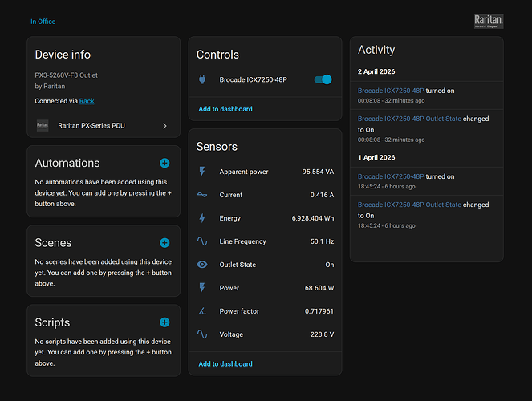Click the Raritan PX-Series PDU row text
This screenshot has height=401, width=532.
pos(91,125)
